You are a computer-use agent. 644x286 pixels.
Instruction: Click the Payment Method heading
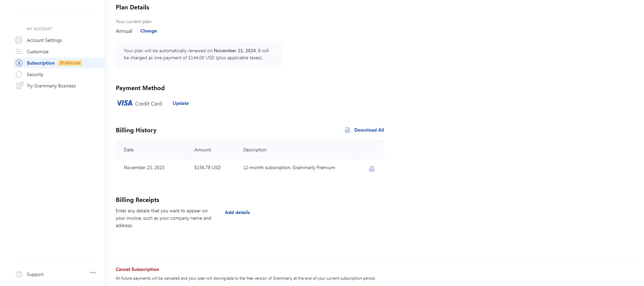tap(140, 88)
